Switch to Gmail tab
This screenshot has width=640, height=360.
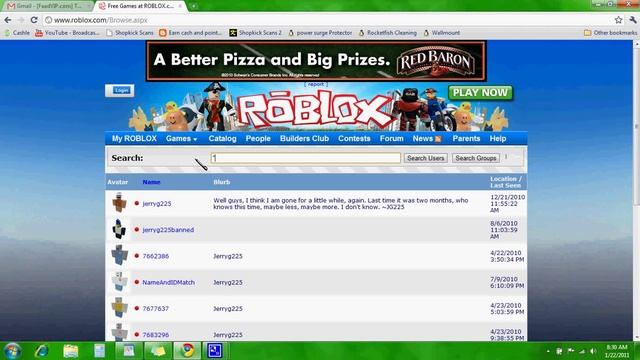click(47, 6)
